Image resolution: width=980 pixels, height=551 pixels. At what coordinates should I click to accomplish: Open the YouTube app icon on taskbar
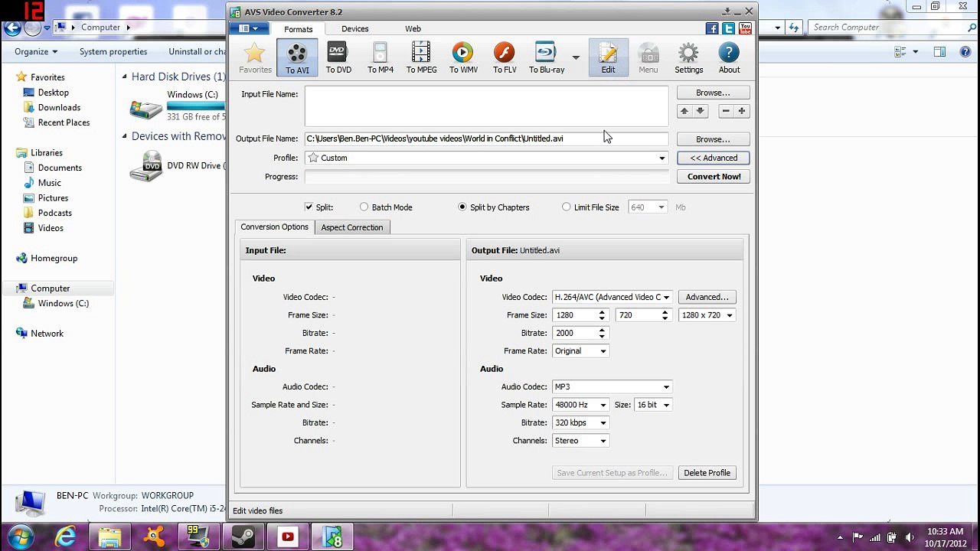click(x=288, y=537)
